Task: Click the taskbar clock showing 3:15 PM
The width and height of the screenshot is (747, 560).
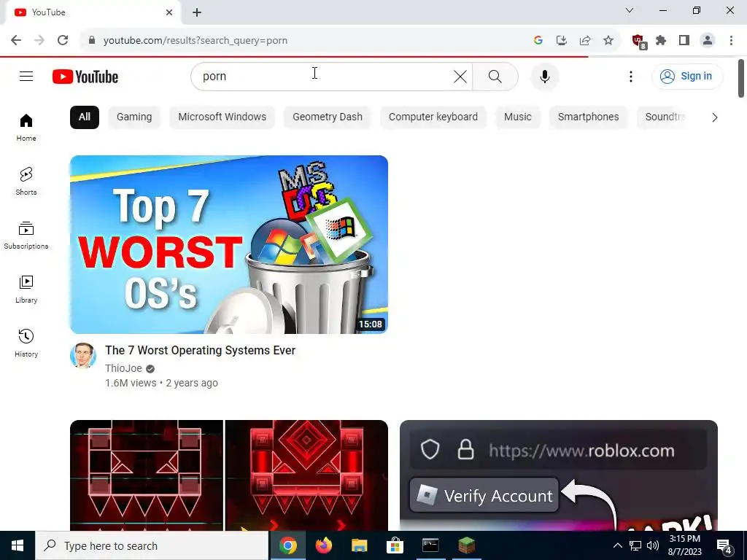Action: [684, 545]
